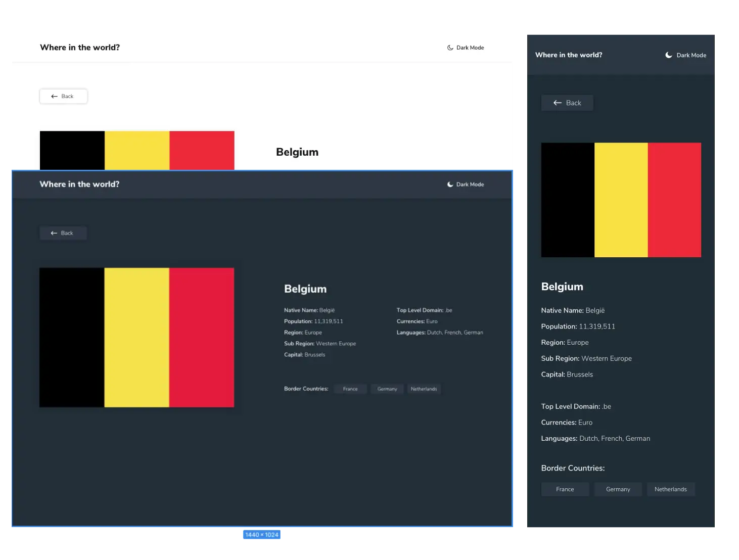This screenshot has height=560, width=739.
Task: Open Germany border country in the mobile view
Action: pos(618,489)
